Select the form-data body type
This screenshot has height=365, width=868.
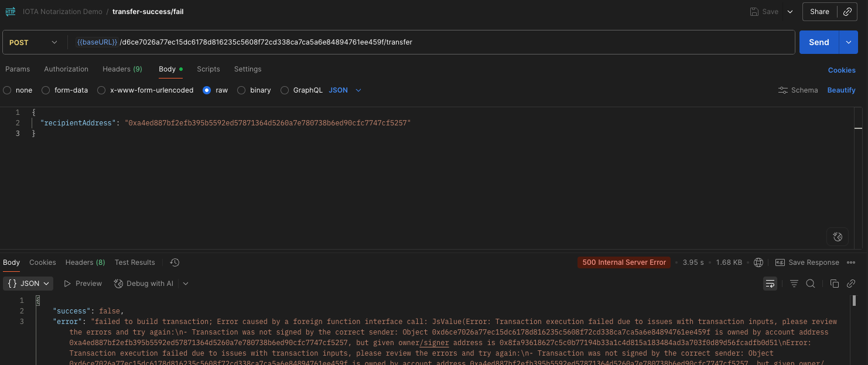point(45,90)
